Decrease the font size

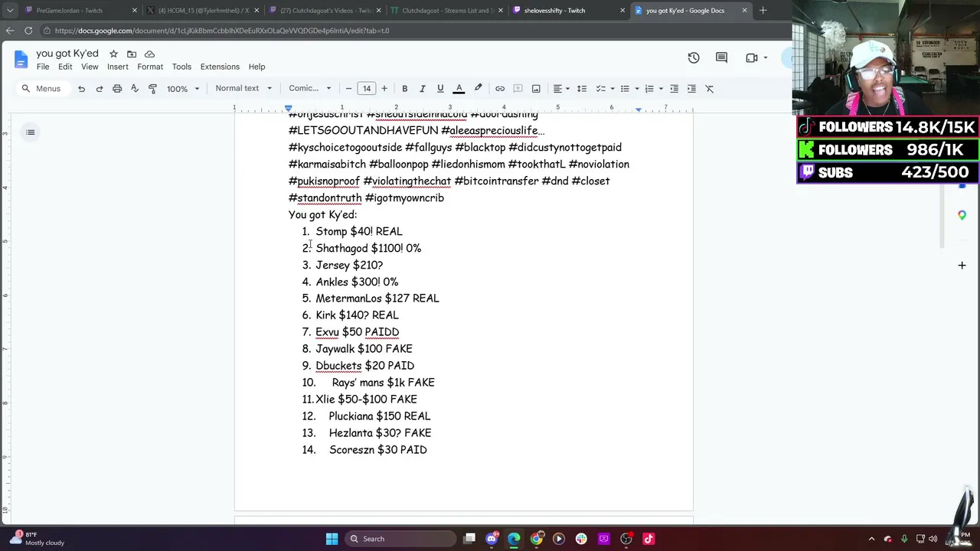[x=348, y=89]
